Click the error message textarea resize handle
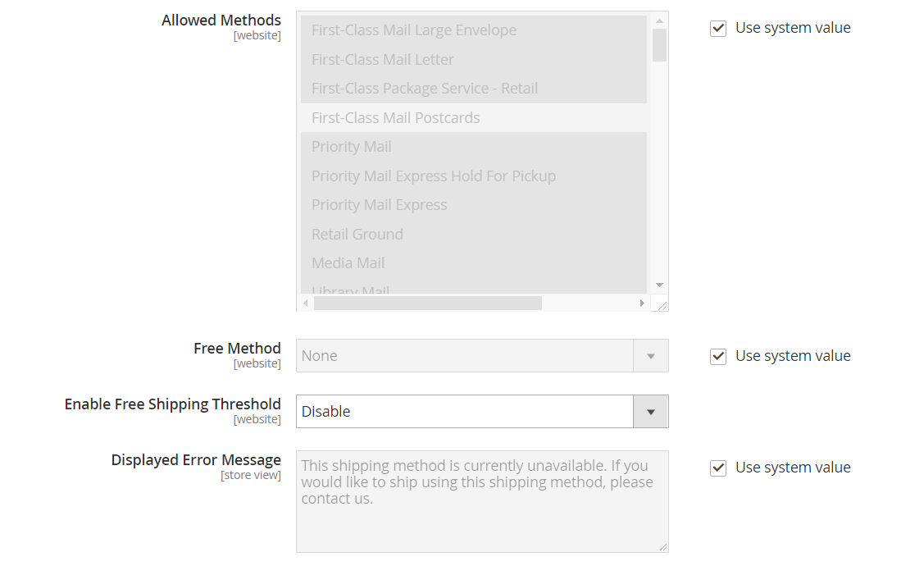Viewport: 924px width, 566px height. tap(662, 546)
